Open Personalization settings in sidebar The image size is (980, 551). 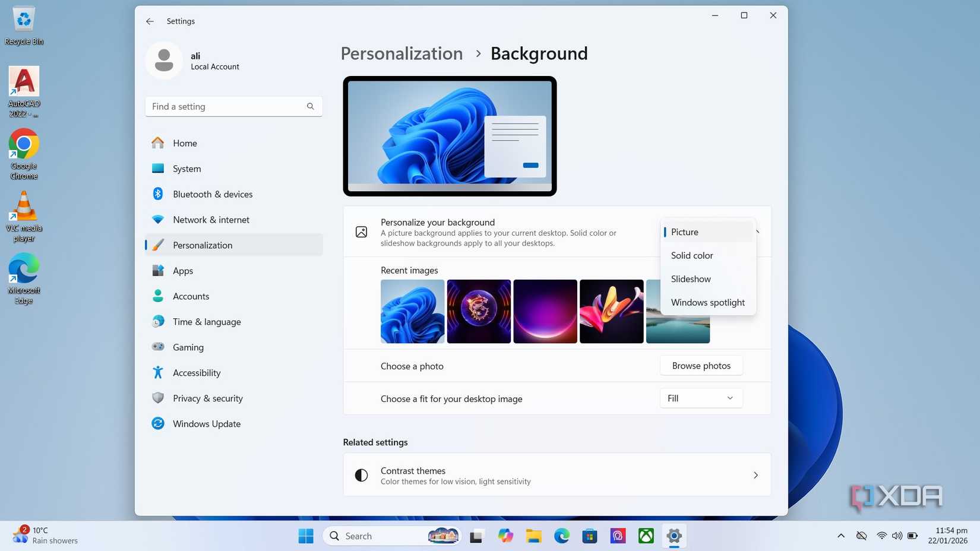point(202,245)
